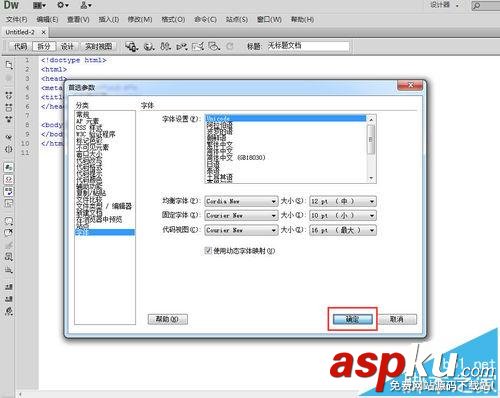Select Unicode in the 字体设置 list
The height and width of the screenshot is (398, 500).
click(285, 118)
